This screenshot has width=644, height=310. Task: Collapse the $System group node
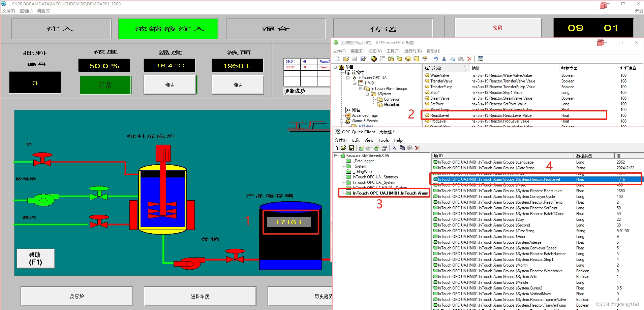coord(367,94)
